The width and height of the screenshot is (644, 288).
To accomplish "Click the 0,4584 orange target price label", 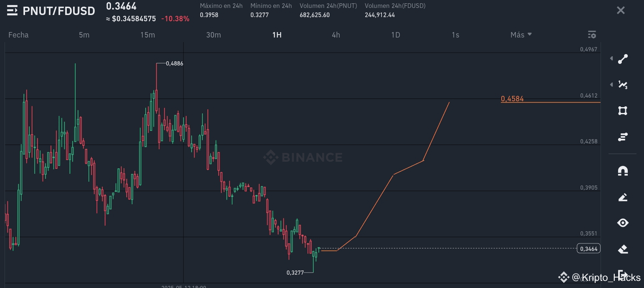I will click(512, 99).
